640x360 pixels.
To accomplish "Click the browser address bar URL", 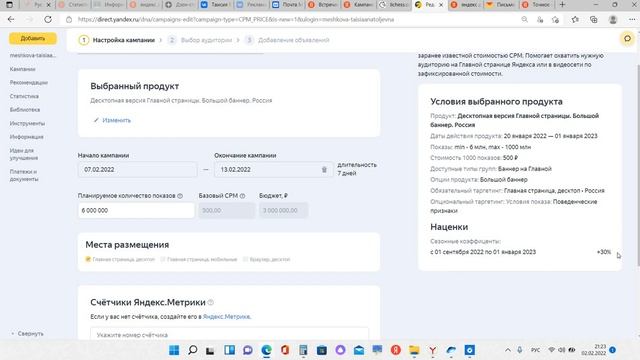I will [236, 20].
